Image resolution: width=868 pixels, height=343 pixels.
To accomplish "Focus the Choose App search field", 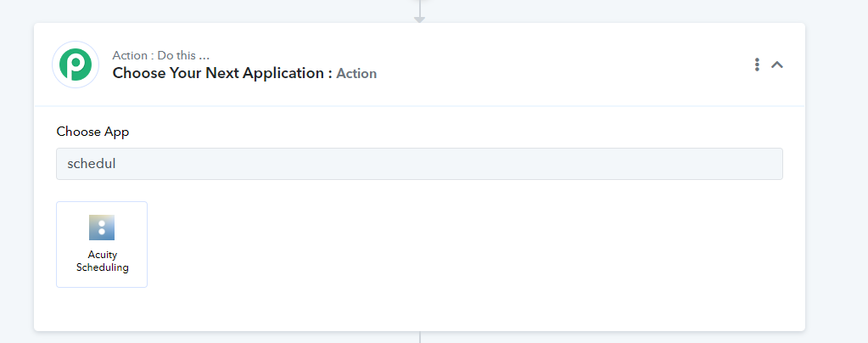I will coord(420,164).
